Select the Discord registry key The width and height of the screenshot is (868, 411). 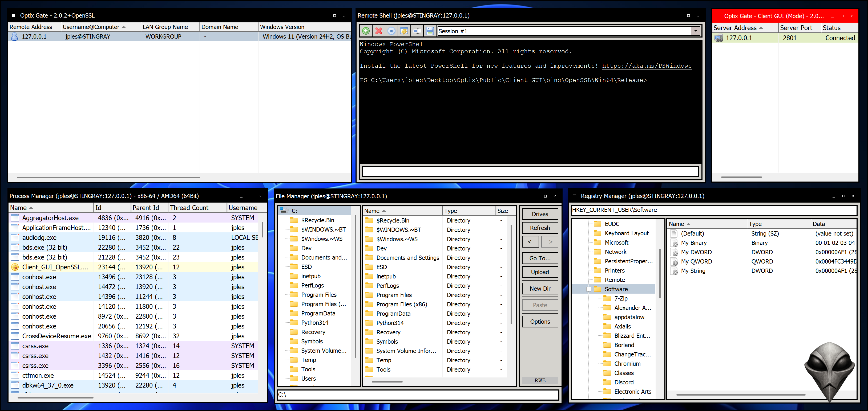(624, 382)
